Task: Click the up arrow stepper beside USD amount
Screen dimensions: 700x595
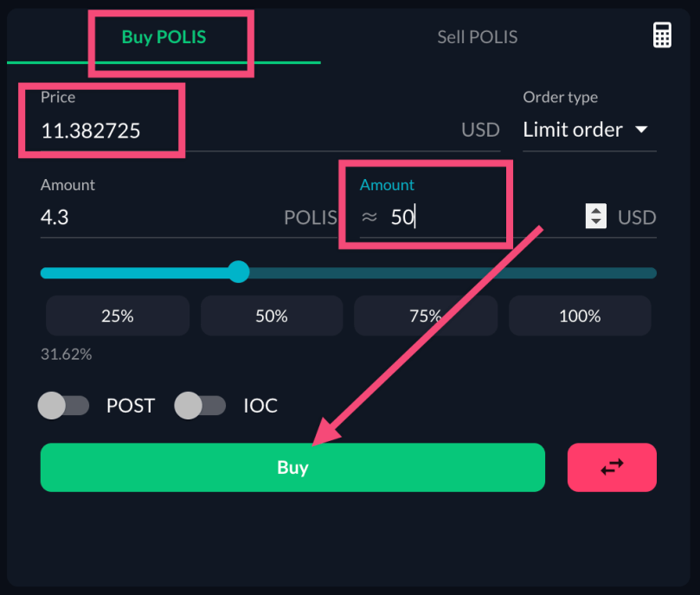Action: [x=595, y=211]
